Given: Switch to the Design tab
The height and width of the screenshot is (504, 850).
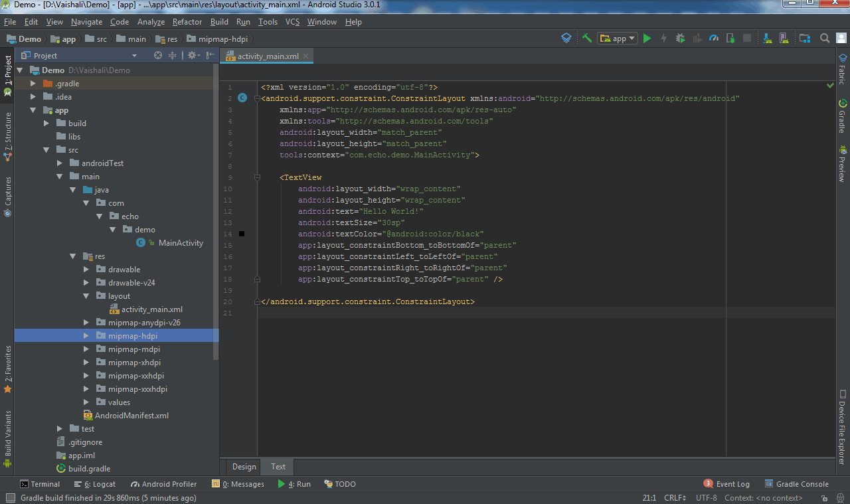Looking at the screenshot, I should 244,467.
